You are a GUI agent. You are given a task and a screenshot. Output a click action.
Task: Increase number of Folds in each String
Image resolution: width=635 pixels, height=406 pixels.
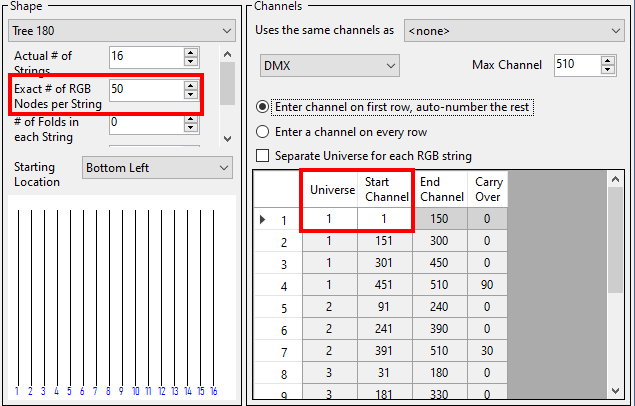tap(192, 118)
